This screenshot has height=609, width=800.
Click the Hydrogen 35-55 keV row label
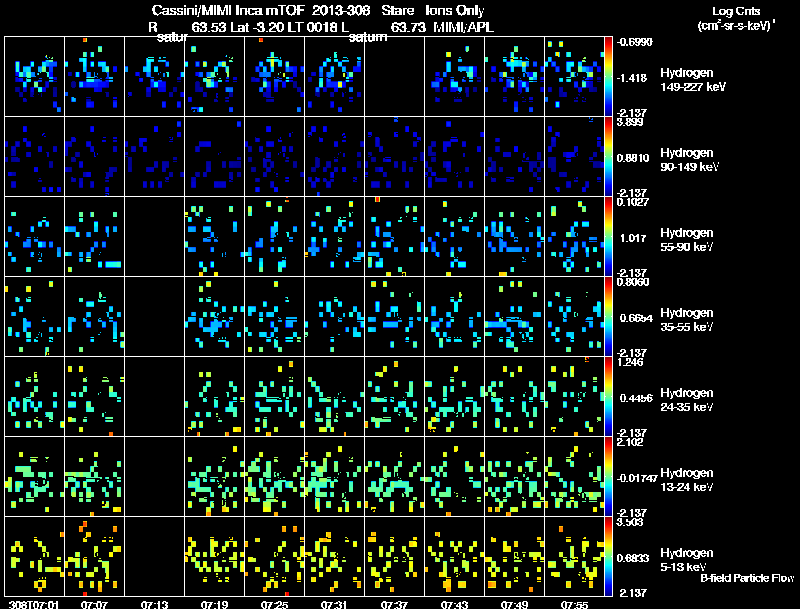coord(687,320)
